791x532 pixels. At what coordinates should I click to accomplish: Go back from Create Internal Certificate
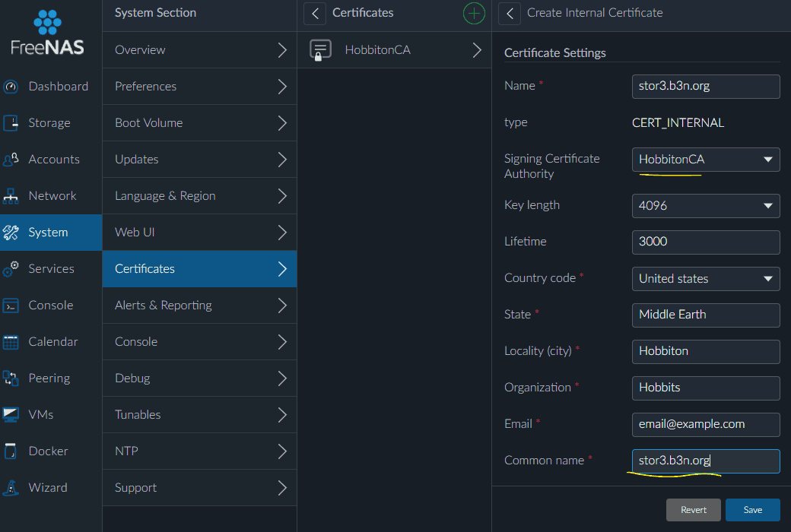click(510, 13)
